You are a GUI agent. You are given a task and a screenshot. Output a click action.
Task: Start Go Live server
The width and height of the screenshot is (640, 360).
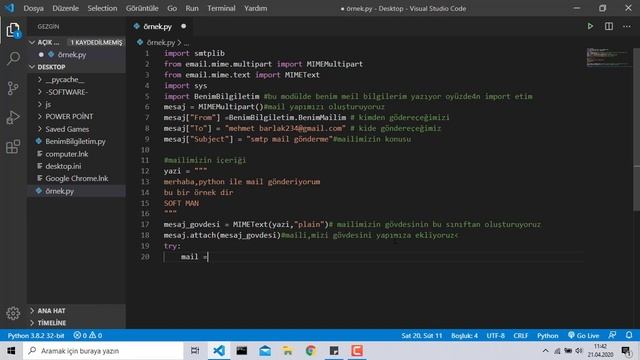[x=584, y=336]
